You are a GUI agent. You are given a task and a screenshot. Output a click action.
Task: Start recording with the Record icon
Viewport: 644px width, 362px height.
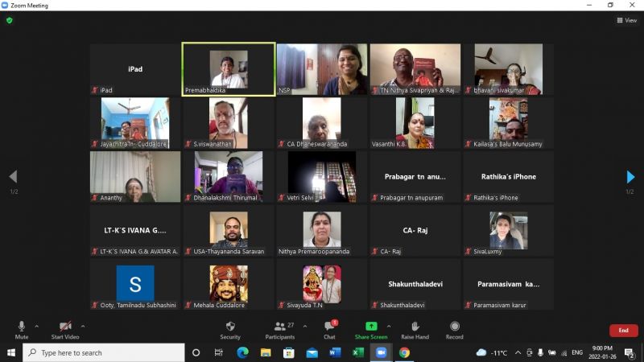coord(455,327)
